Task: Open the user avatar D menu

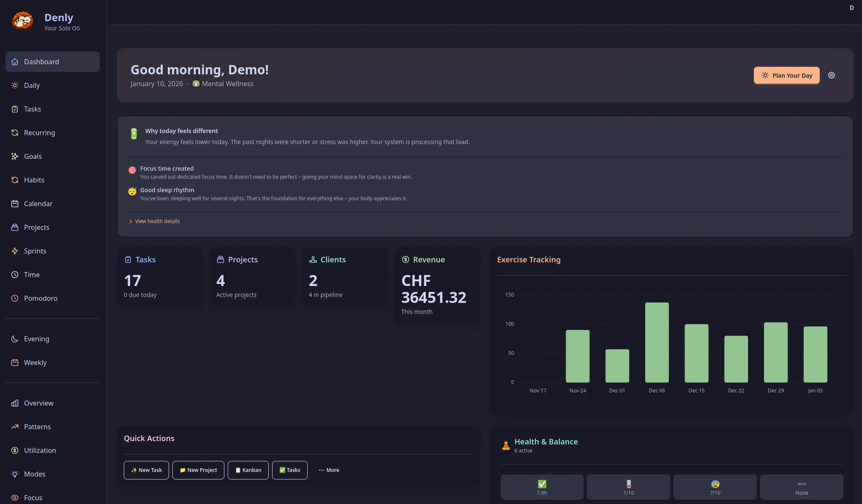Action: (851, 8)
